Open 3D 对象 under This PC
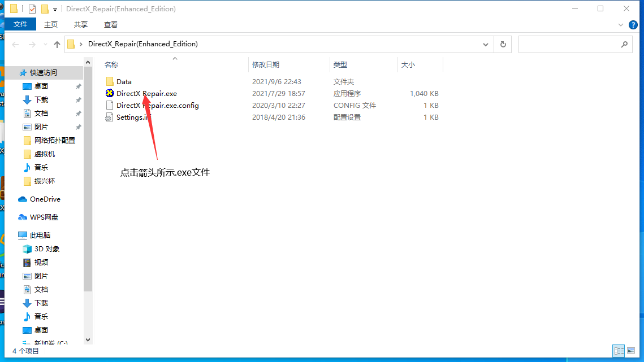The width and height of the screenshot is (644, 362). point(47,248)
